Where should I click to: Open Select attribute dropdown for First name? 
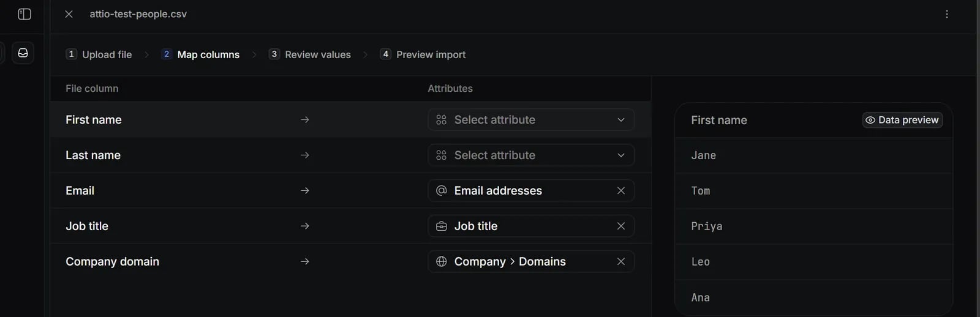pyautogui.click(x=531, y=120)
